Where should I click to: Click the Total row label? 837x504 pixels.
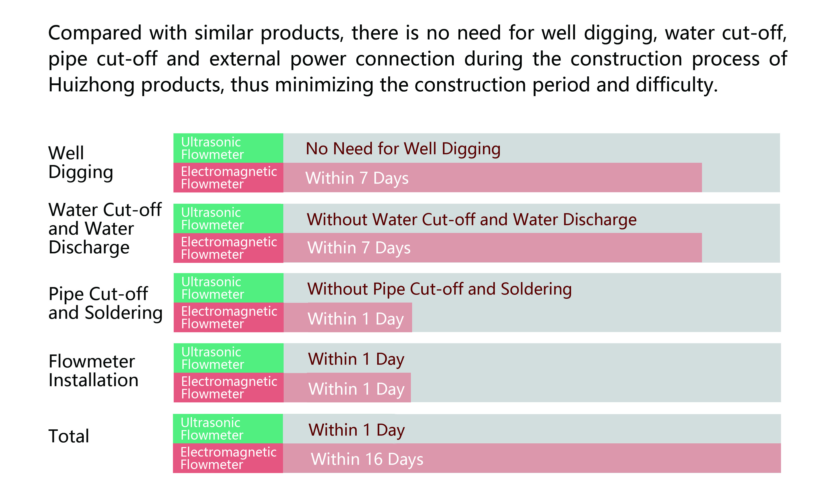point(69,436)
